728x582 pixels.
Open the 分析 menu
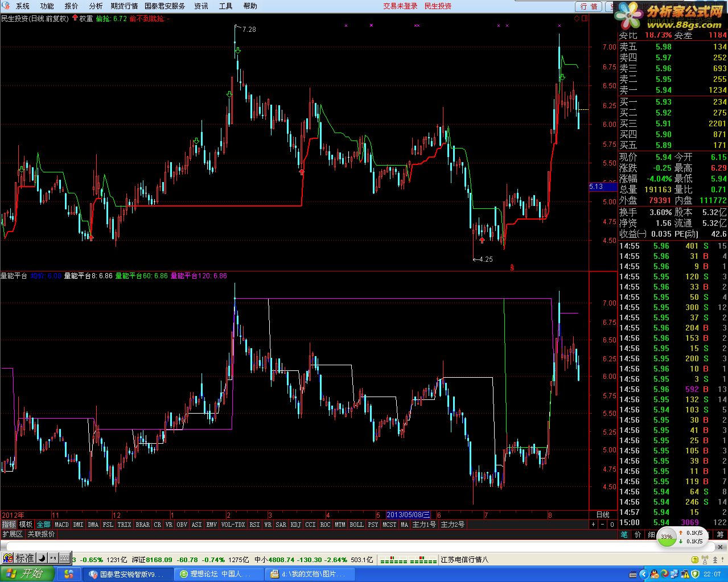pyautogui.click(x=96, y=6)
